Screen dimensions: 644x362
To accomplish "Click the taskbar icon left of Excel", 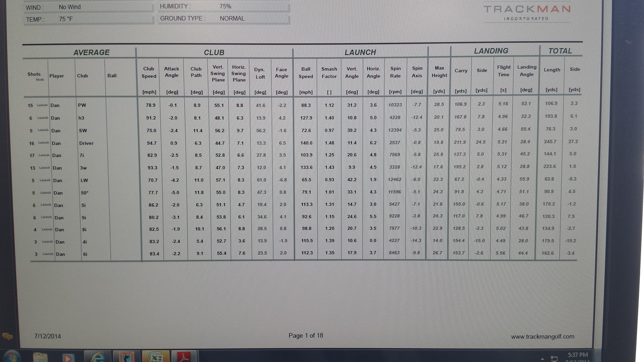I will [x=127, y=357].
